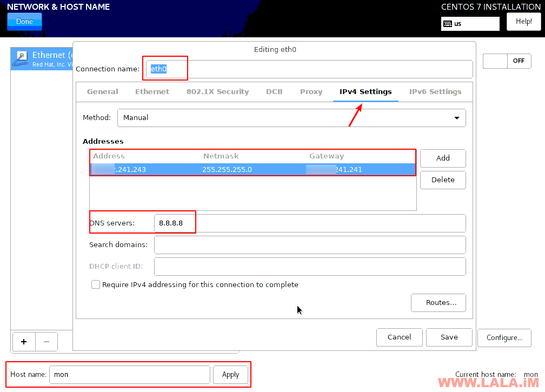Select the IPv4 Settings tab
The image size is (545, 392).
365,92
